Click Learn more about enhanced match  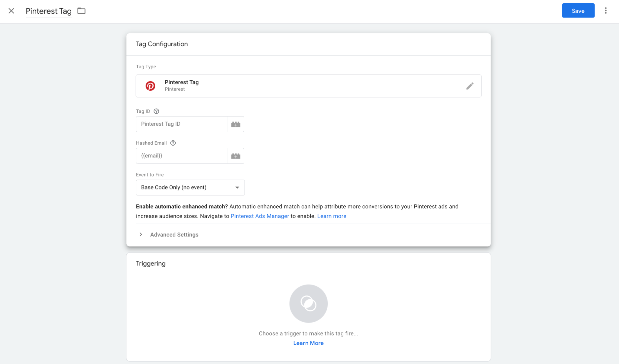[332, 216]
